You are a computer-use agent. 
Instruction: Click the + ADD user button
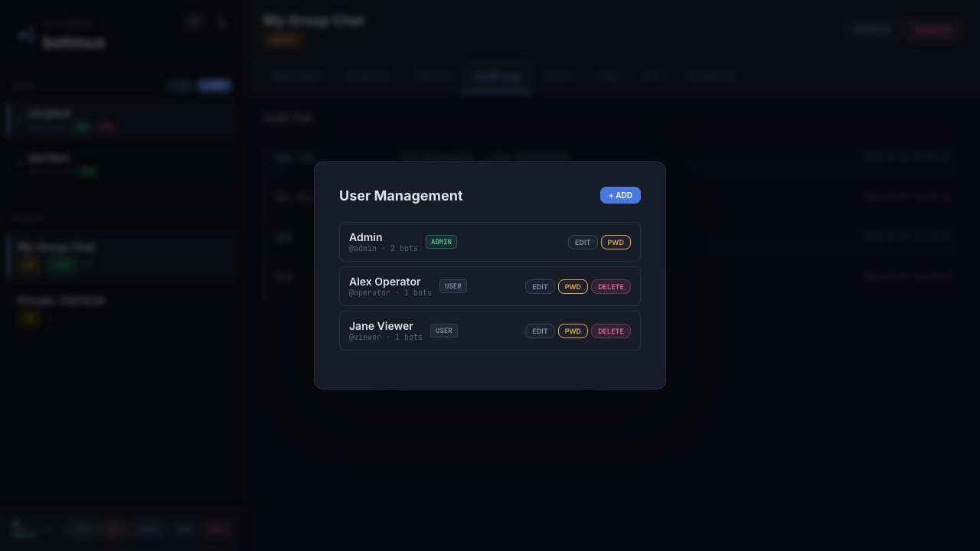click(x=620, y=195)
